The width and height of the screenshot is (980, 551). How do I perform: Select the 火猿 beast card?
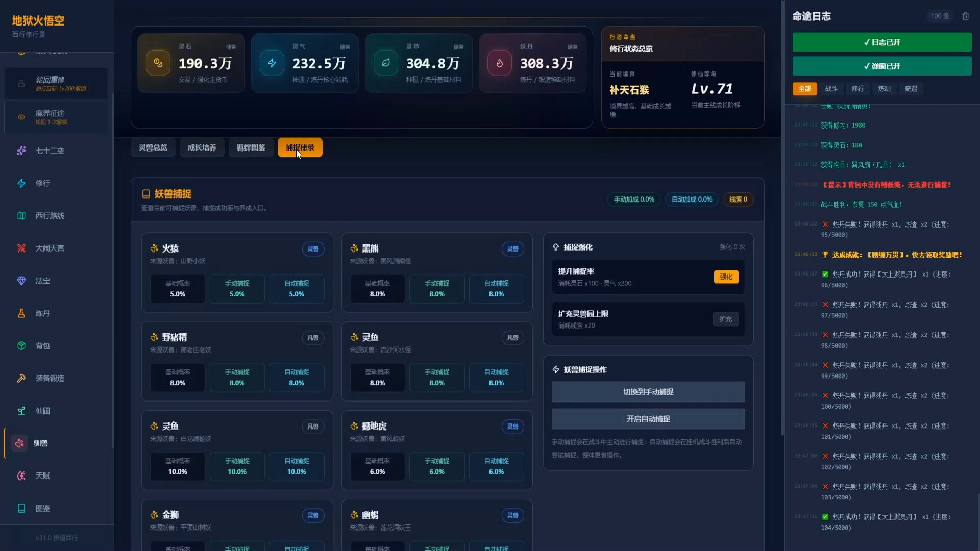click(x=237, y=272)
